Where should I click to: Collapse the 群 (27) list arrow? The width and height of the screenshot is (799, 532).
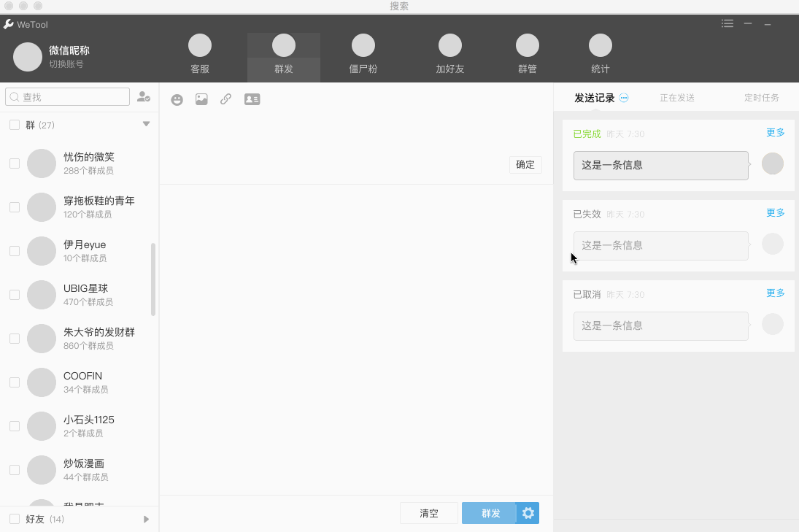pos(146,124)
